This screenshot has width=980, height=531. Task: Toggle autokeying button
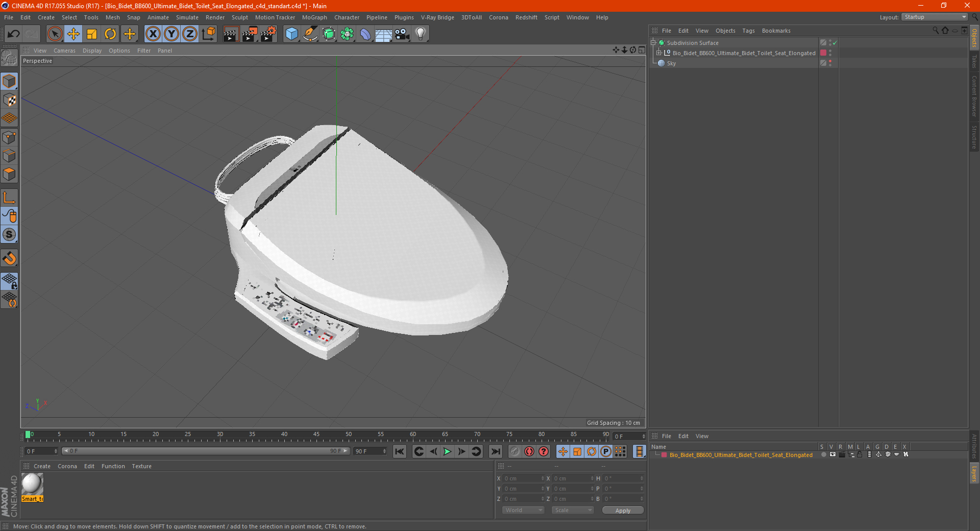pyautogui.click(x=529, y=451)
